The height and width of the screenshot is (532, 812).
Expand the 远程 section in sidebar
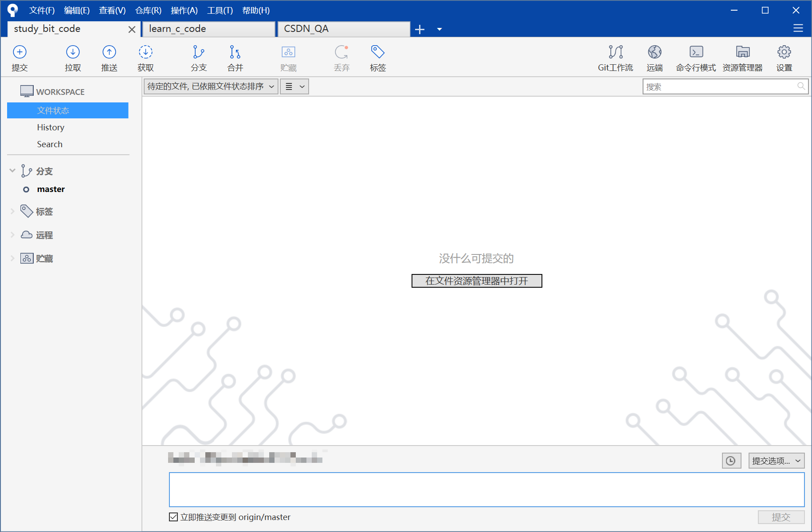coord(12,235)
